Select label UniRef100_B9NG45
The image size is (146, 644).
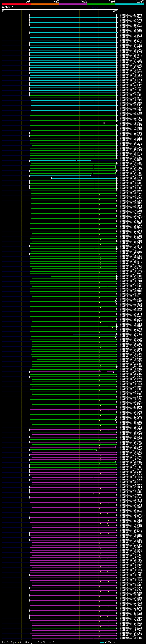tap(131, 171)
